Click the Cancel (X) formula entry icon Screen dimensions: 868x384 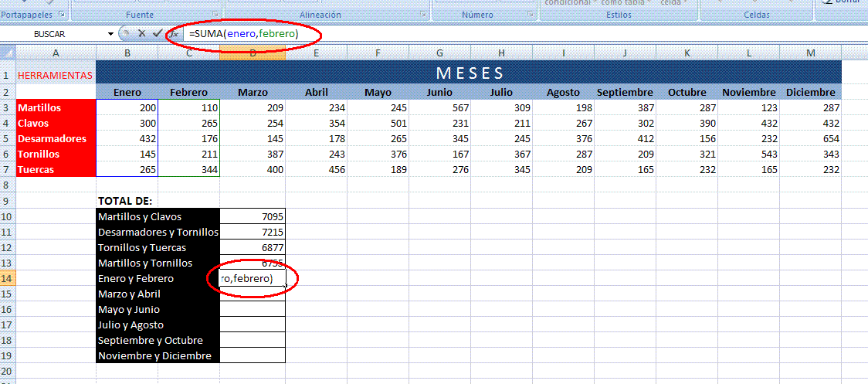tap(141, 34)
